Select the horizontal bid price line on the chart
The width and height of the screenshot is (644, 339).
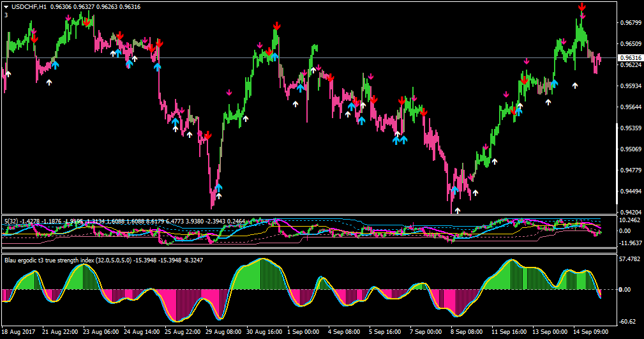tap(308, 57)
